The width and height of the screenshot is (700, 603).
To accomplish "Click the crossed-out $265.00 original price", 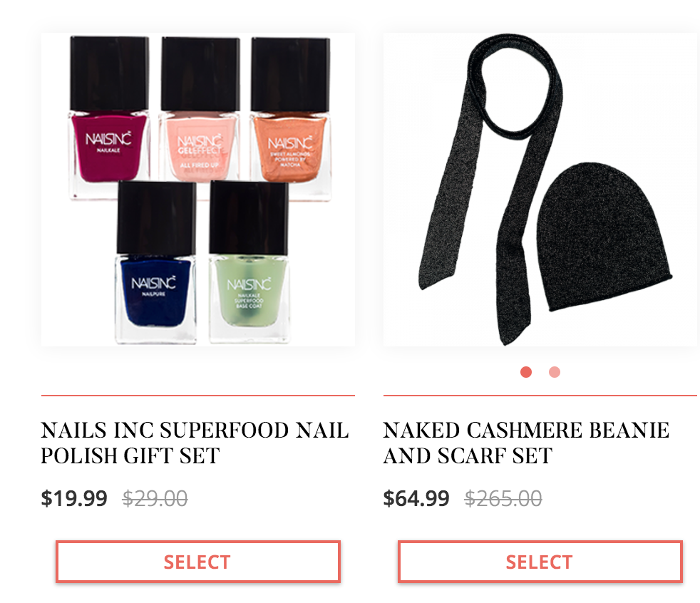I will click(x=503, y=498).
